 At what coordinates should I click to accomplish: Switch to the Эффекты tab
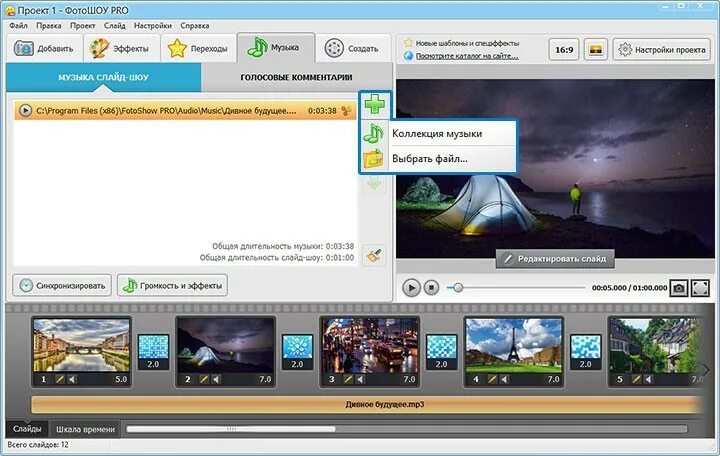(x=121, y=48)
